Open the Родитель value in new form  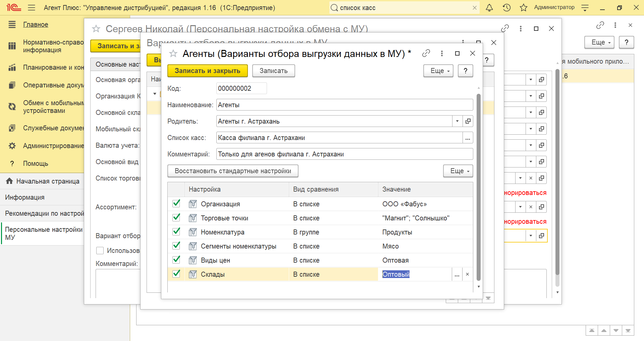tap(468, 121)
